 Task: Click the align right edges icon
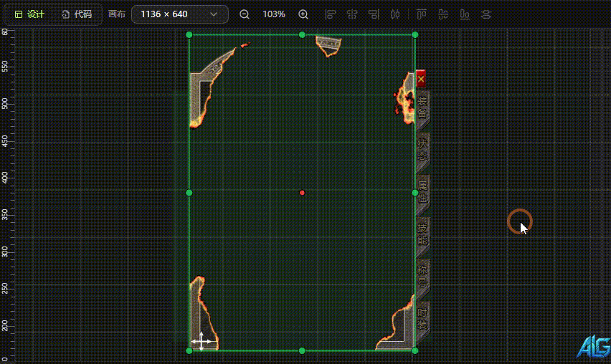pyautogui.click(x=373, y=14)
